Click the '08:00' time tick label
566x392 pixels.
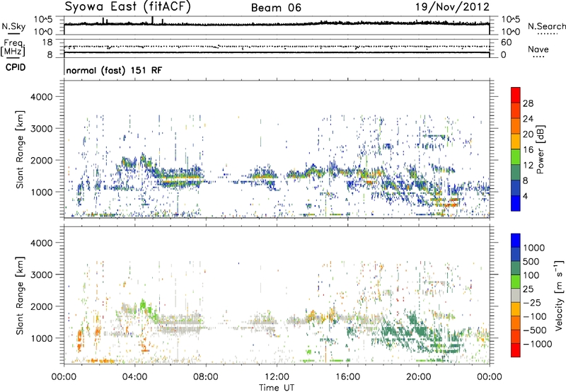pyautogui.click(x=206, y=377)
